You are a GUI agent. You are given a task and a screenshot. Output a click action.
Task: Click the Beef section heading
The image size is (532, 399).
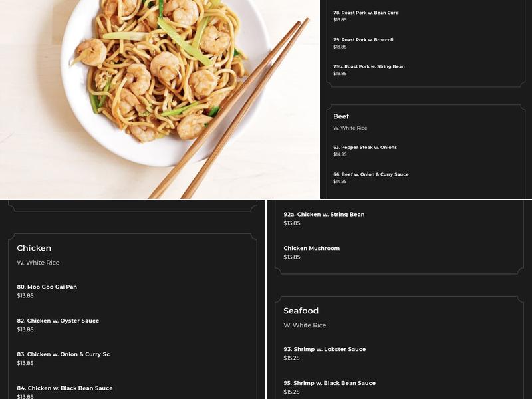[341, 116]
